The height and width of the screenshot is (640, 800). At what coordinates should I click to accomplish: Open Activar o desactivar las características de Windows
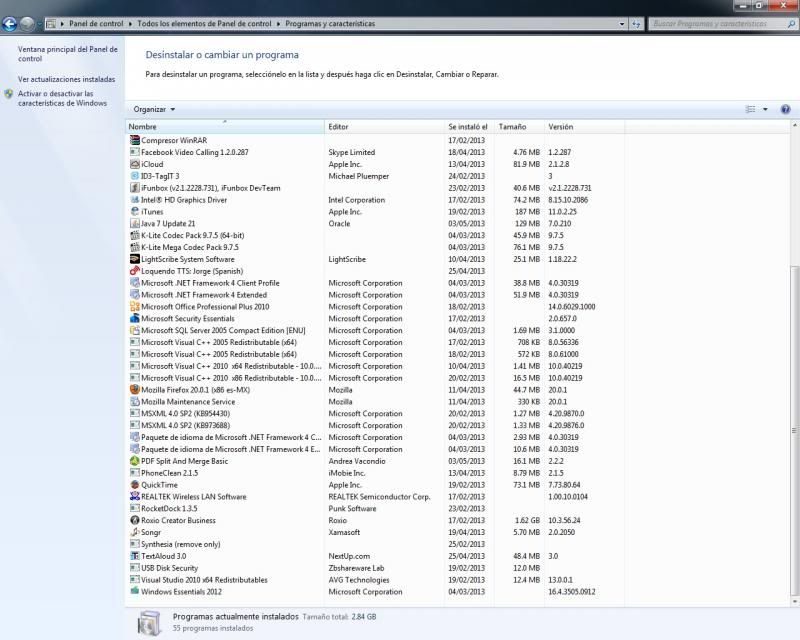pyautogui.click(x=62, y=99)
